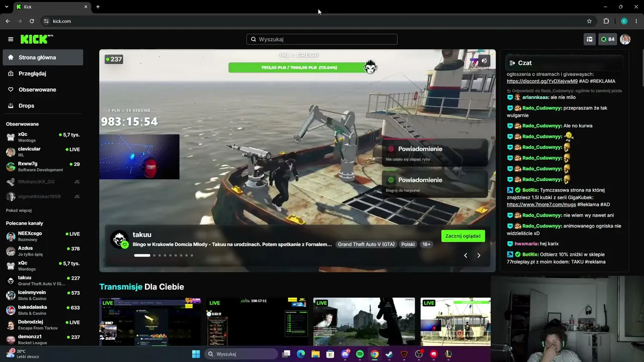Bookmark this page with the star icon
The image size is (644, 362).
click(x=589, y=21)
